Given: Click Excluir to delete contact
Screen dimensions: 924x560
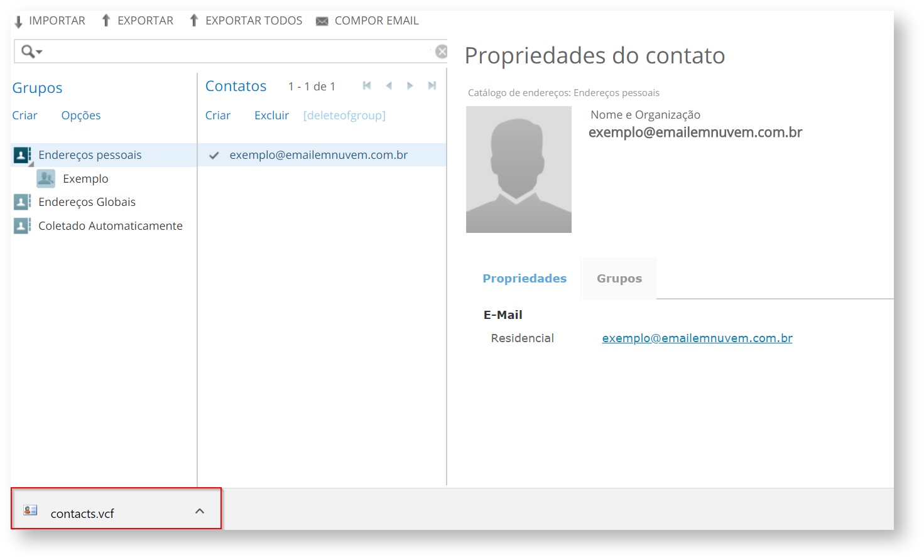Looking at the screenshot, I should [x=271, y=116].
